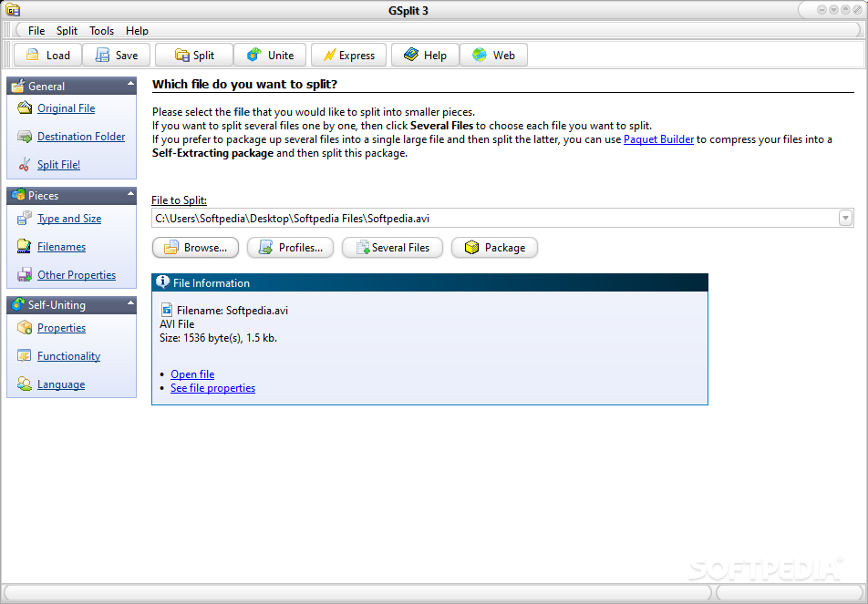Click the Original File icon in sidebar
This screenshot has width=868, height=604.
pos(25,107)
